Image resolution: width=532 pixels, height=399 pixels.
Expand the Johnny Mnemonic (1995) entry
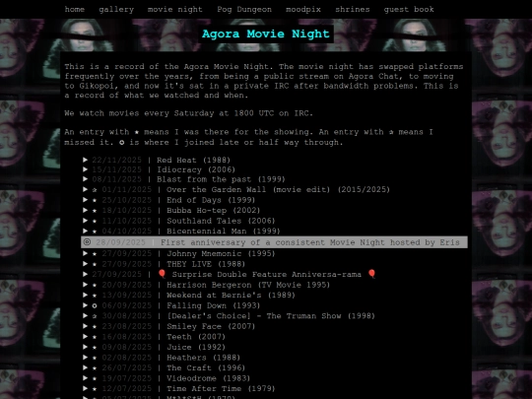[86, 253]
